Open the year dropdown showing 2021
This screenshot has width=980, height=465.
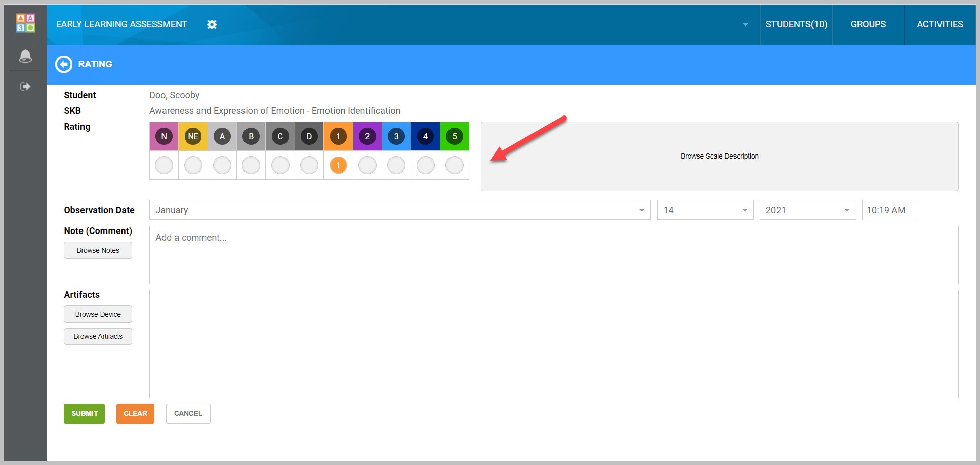pos(807,210)
